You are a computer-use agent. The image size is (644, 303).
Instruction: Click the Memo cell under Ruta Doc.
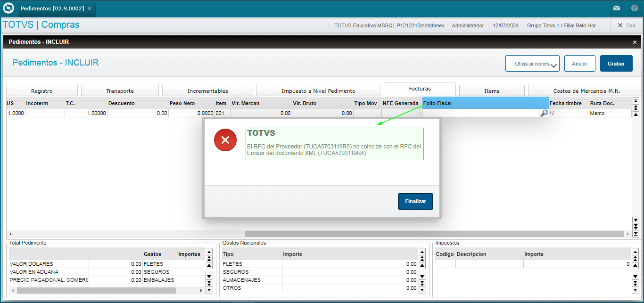click(x=610, y=113)
